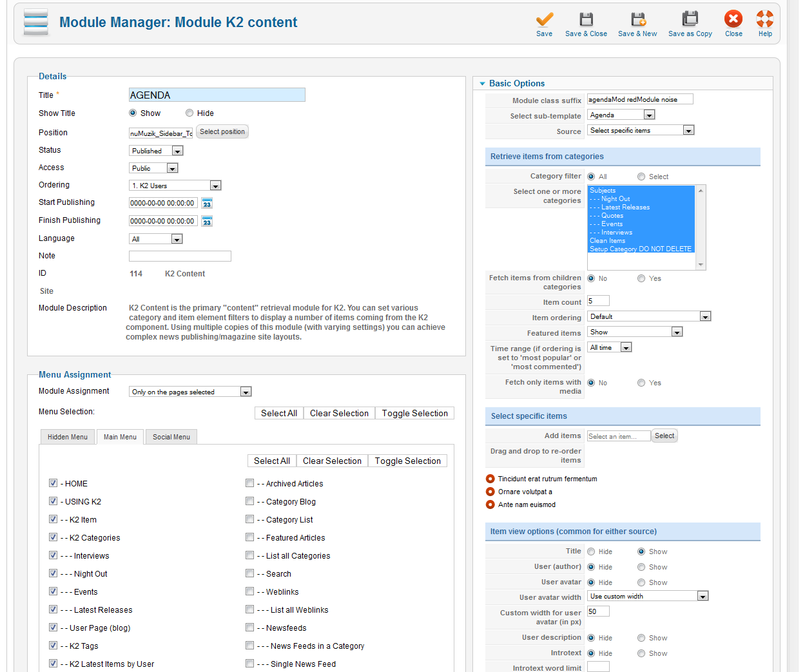Image resolution: width=805 pixels, height=672 pixels.
Task: Check the Archived Articles checkbox
Action: (x=249, y=483)
